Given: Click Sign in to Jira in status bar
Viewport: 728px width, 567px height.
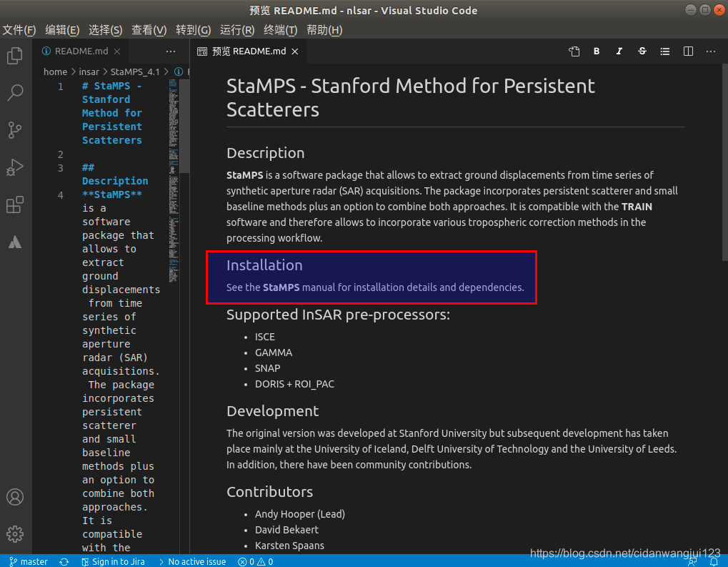Looking at the screenshot, I should pyautogui.click(x=114, y=561).
